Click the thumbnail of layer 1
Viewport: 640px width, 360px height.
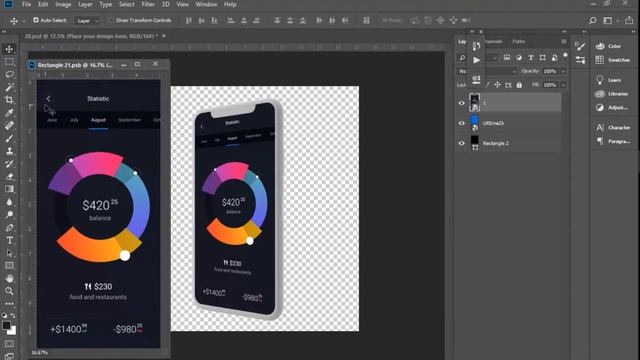point(474,102)
